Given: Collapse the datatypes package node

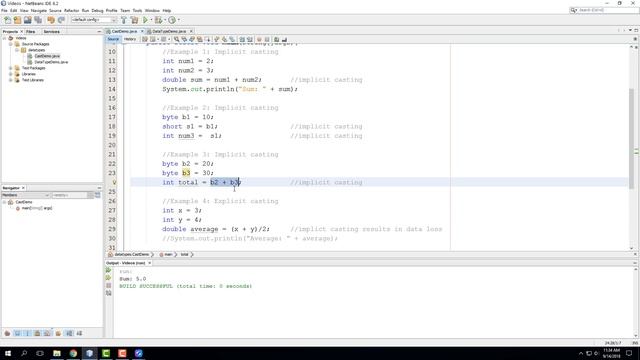Looking at the screenshot, I should coord(17,50).
